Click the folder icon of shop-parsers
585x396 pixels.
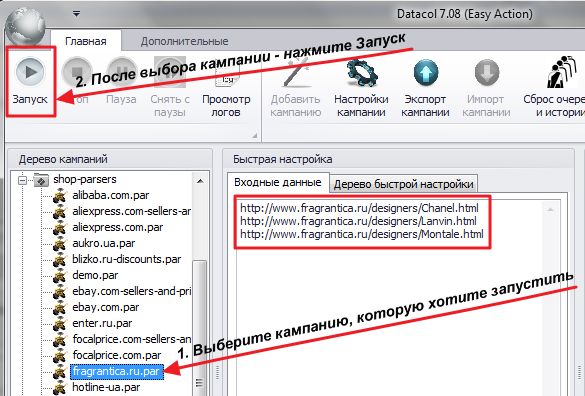coord(41,180)
